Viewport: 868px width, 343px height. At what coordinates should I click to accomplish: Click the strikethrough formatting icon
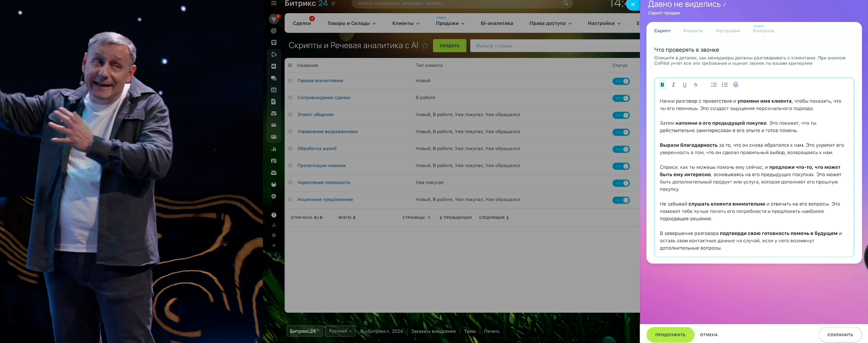(x=696, y=85)
